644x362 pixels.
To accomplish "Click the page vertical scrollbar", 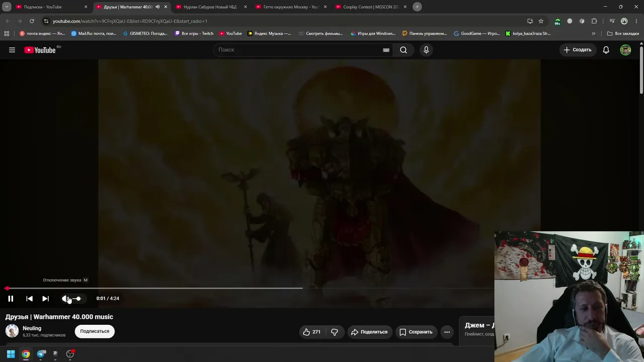I will point(641,70).
